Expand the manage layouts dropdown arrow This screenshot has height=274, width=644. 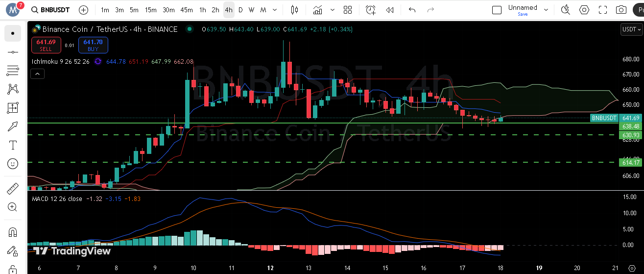(x=546, y=10)
